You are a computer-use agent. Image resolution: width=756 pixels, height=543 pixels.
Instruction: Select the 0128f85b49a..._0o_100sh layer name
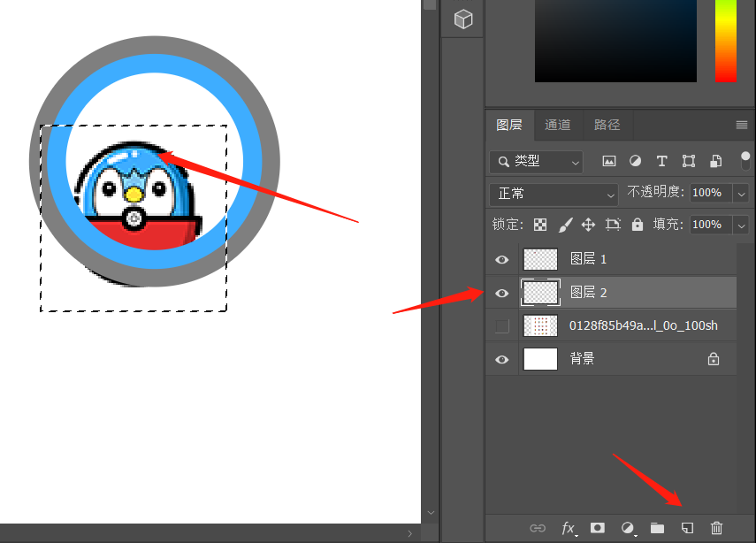click(643, 326)
